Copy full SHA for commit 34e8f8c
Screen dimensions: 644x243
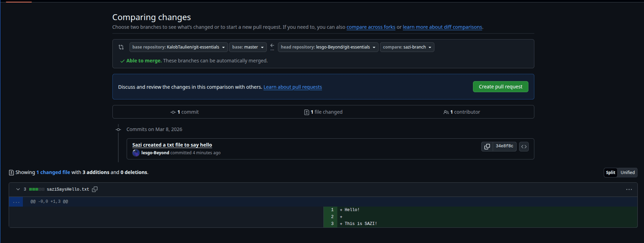[487, 146]
